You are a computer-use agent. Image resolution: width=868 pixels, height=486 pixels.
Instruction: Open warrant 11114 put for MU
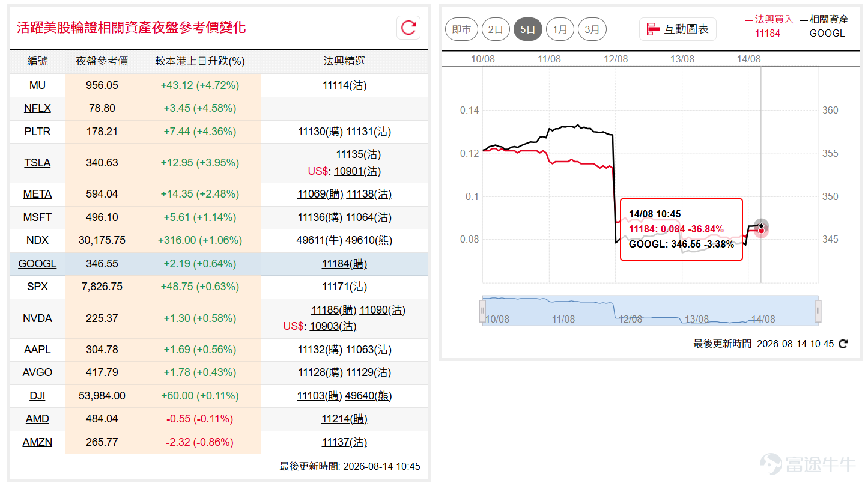coord(344,85)
